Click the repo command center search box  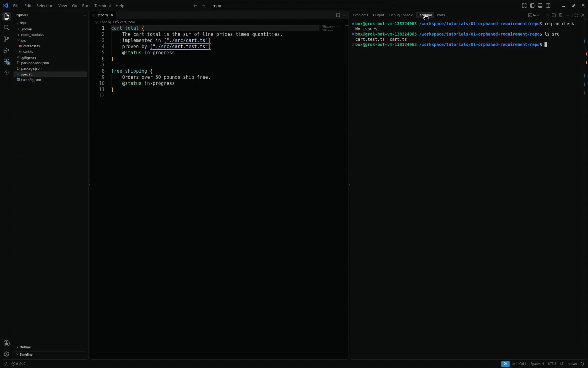click(x=302, y=6)
